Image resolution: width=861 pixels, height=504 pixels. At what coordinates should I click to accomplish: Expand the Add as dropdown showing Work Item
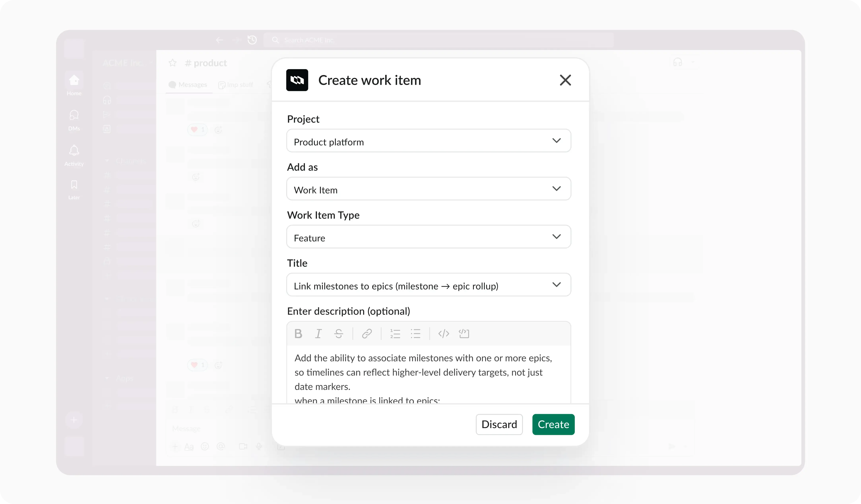[429, 188]
